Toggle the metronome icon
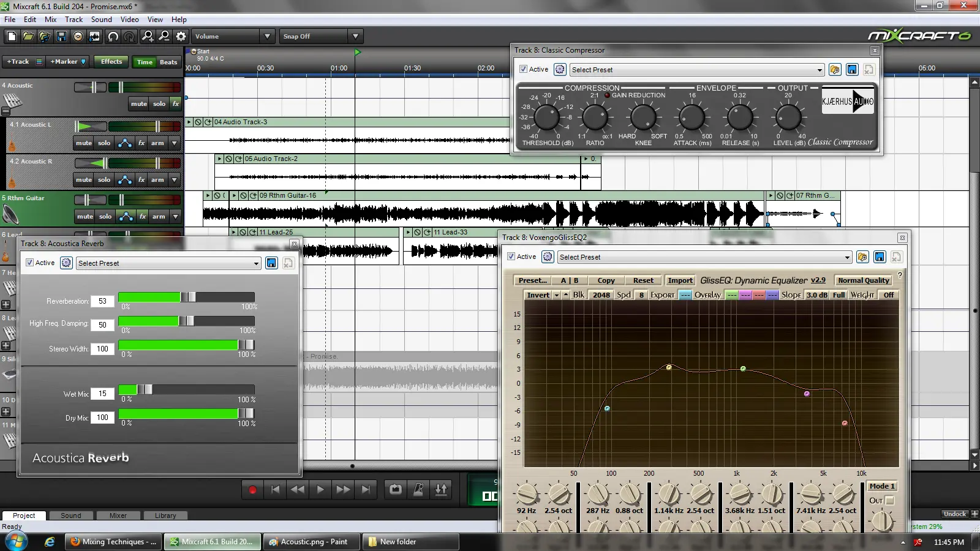Viewport: 980px width, 551px height. (418, 489)
